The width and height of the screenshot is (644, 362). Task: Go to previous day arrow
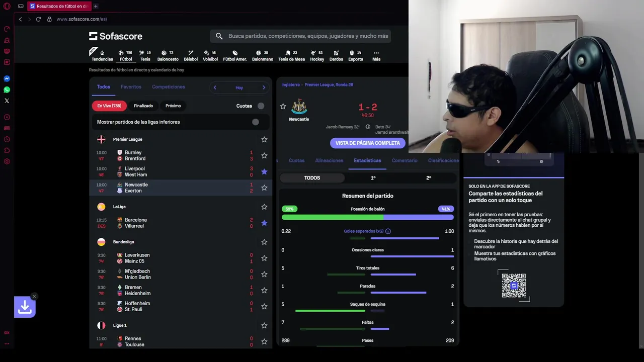pyautogui.click(x=215, y=87)
